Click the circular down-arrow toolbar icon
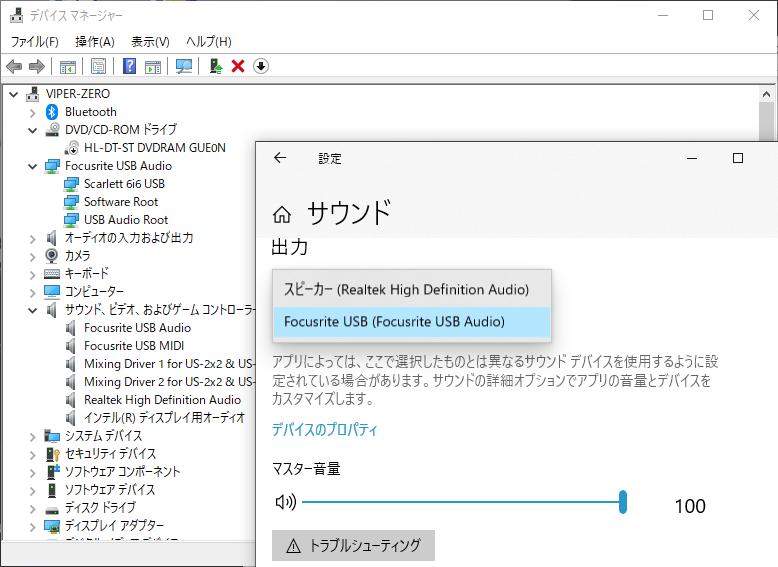Screen dimensions: 778x567 [261, 66]
